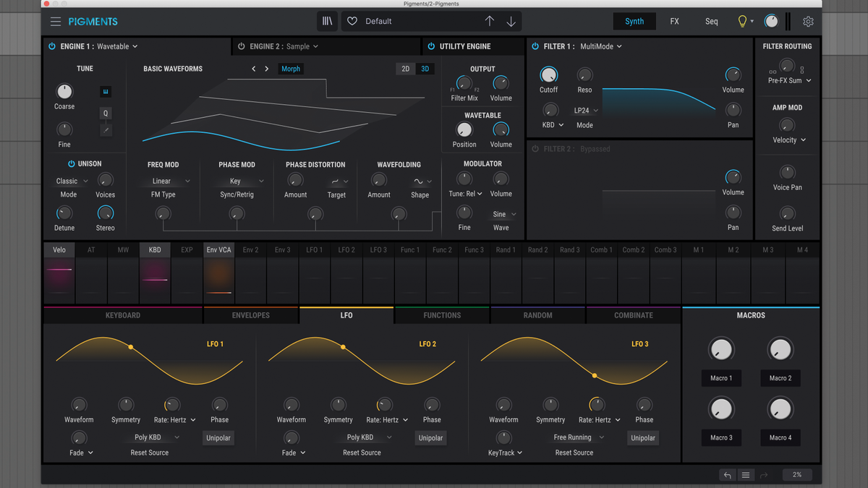The height and width of the screenshot is (488, 868).
Task: Open the edit history list icon
Action: (746, 475)
